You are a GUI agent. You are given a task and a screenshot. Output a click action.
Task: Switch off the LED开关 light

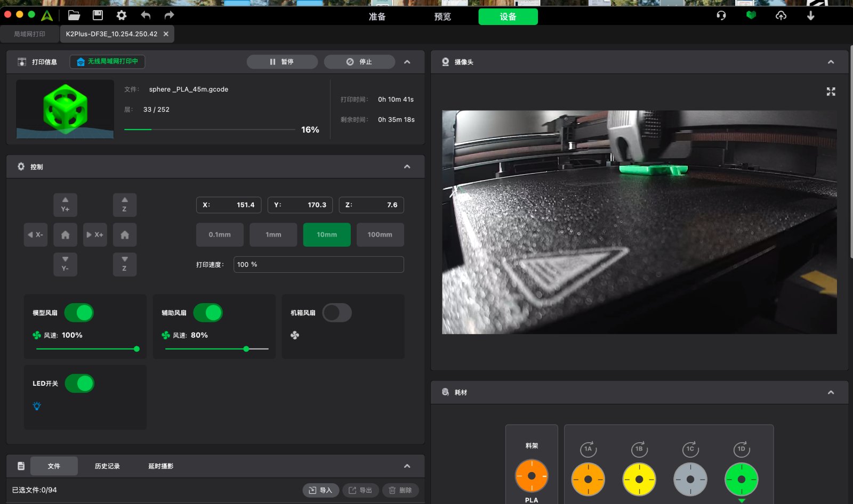(79, 383)
